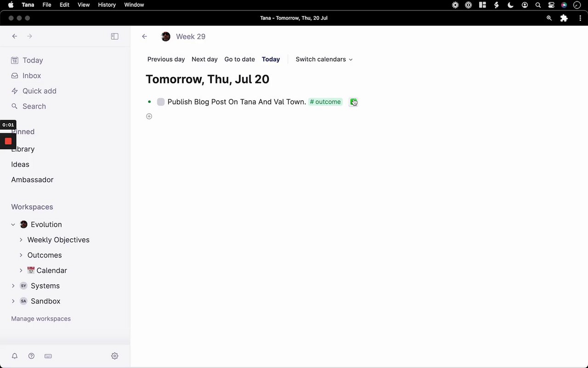Open the Tana app menu

click(x=28, y=5)
